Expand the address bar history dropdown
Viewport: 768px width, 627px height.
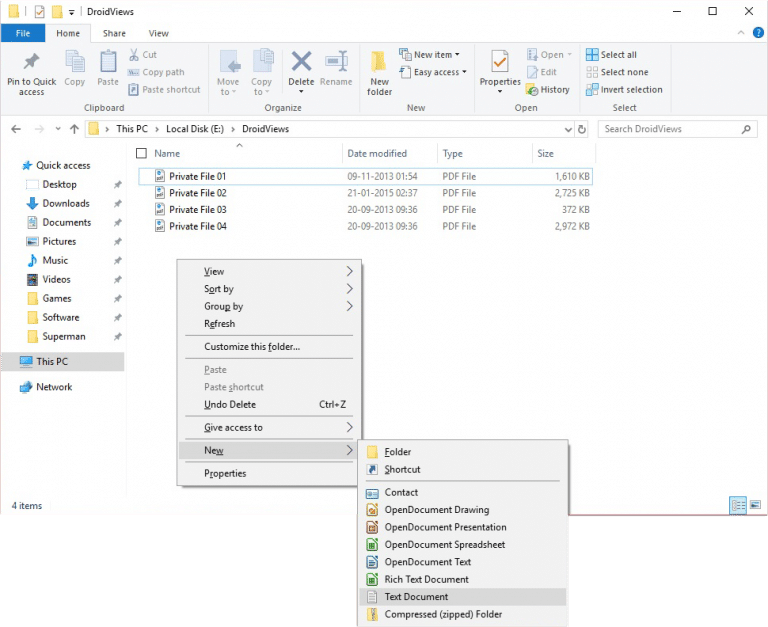pyautogui.click(x=568, y=129)
